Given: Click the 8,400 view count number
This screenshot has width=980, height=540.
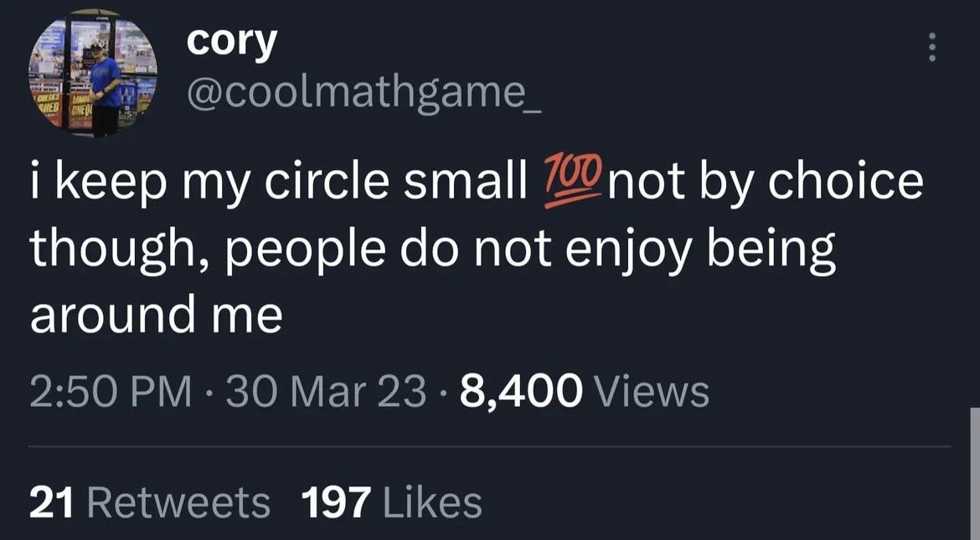Looking at the screenshot, I should tap(521, 391).
